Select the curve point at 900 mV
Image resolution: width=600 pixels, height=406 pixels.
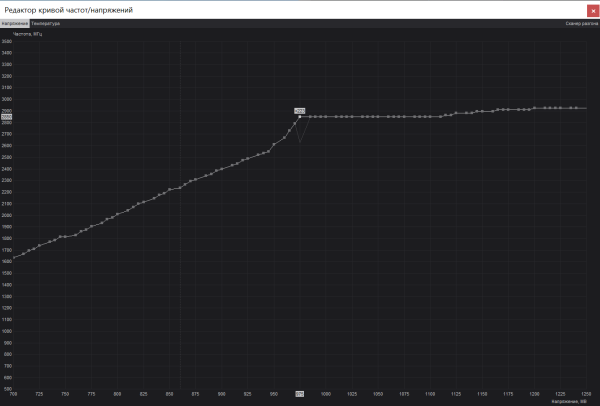tap(222, 169)
